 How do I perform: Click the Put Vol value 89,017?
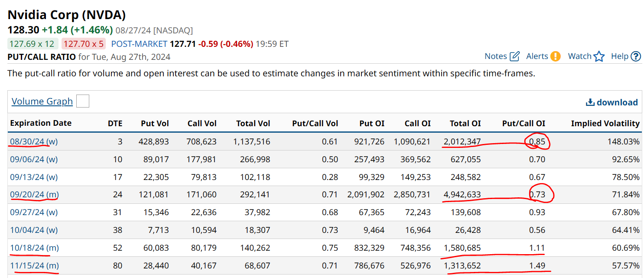coord(156,159)
